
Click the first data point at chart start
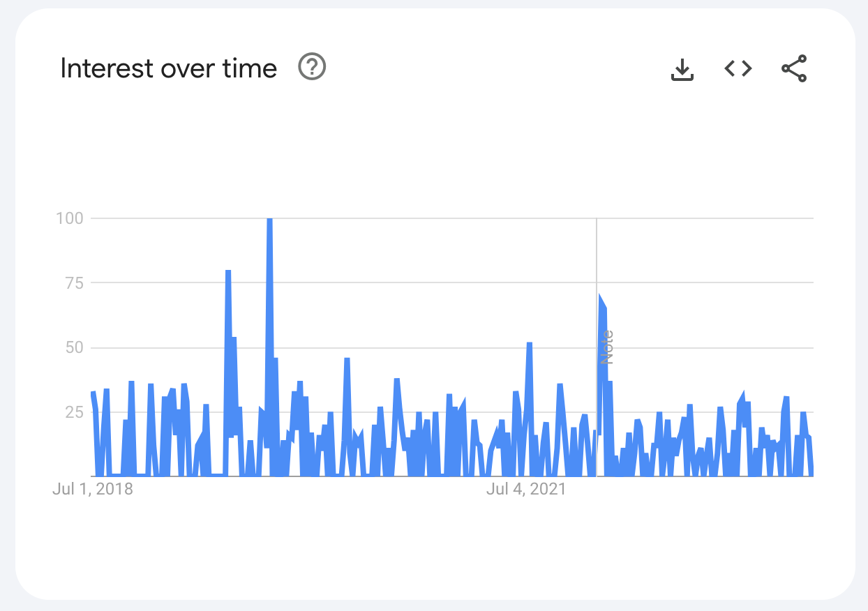point(92,393)
